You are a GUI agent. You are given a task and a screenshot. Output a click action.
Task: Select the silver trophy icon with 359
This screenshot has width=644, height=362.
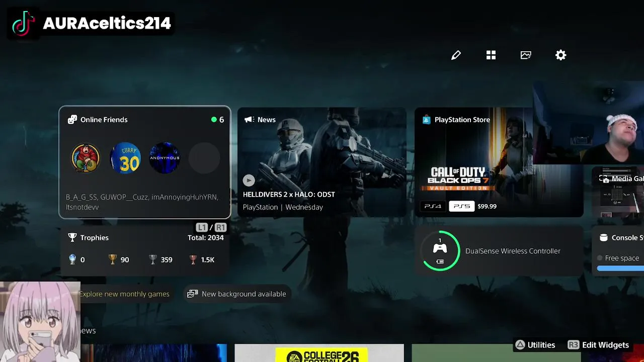(153, 259)
